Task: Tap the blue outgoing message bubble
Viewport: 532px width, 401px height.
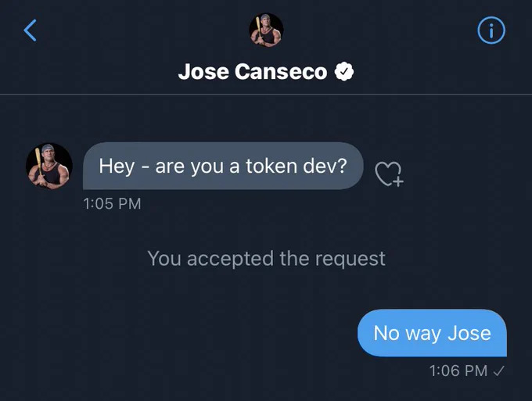Action: click(x=432, y=333)
